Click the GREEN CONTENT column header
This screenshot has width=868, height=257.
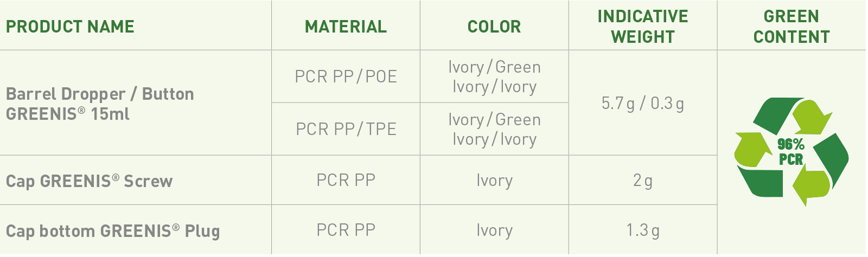coord(792,27)
